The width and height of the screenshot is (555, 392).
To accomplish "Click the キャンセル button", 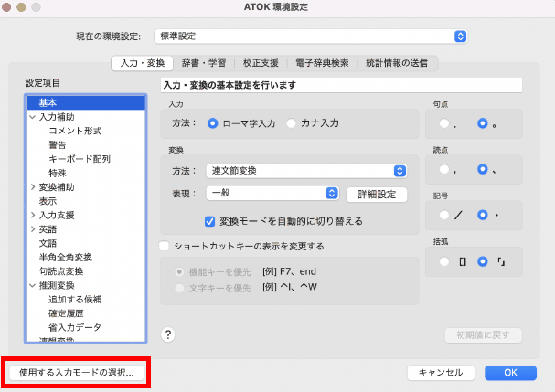I will 441,373.
